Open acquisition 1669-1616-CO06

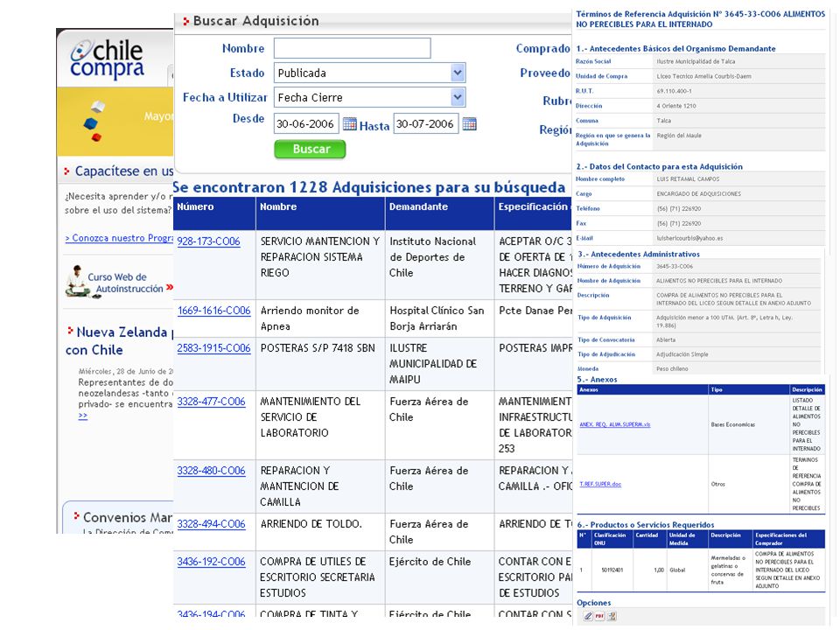213,311
